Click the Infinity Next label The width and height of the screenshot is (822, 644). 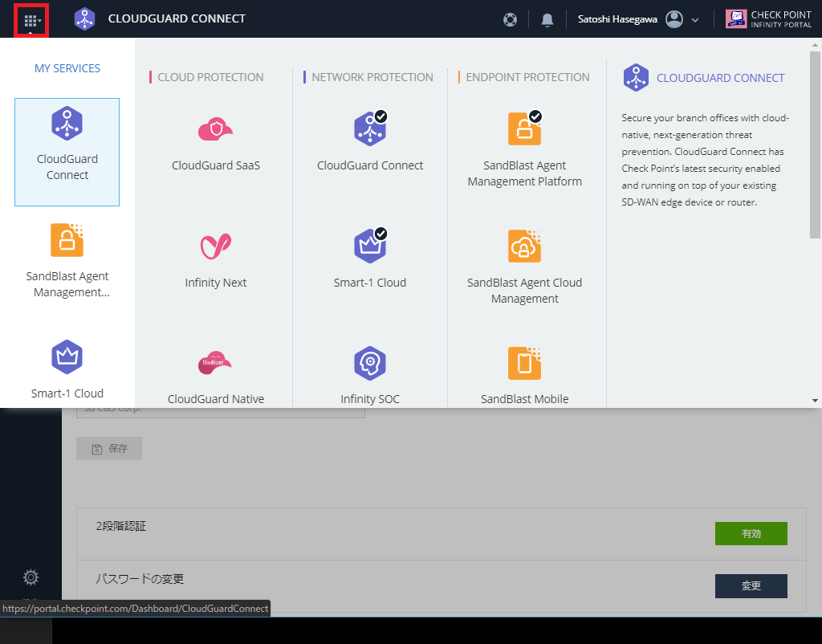click(215, 283)
